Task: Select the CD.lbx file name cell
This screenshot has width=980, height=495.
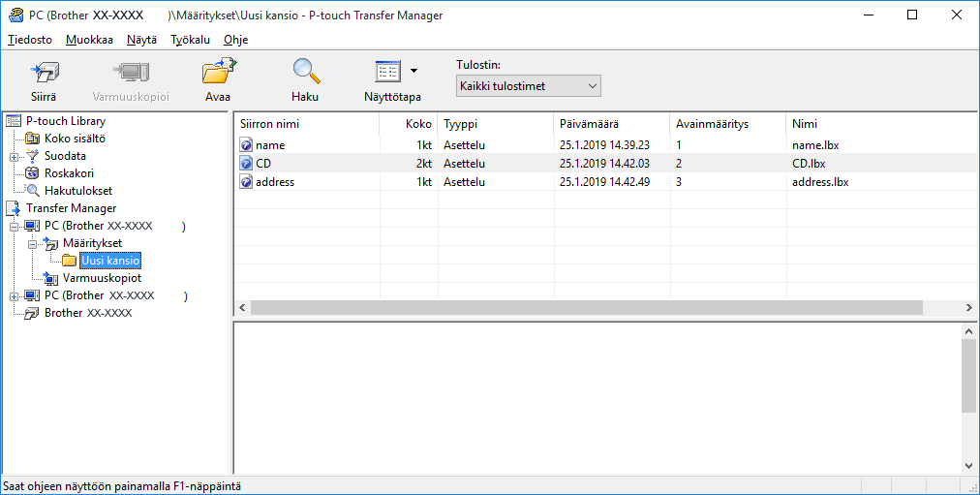Action: pos(809,164)
